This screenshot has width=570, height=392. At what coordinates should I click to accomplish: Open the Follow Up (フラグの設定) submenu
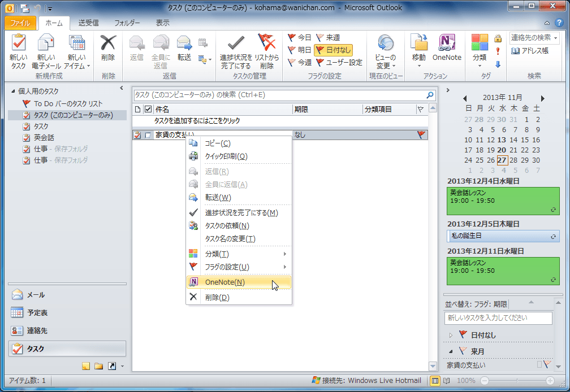[239, 267]
